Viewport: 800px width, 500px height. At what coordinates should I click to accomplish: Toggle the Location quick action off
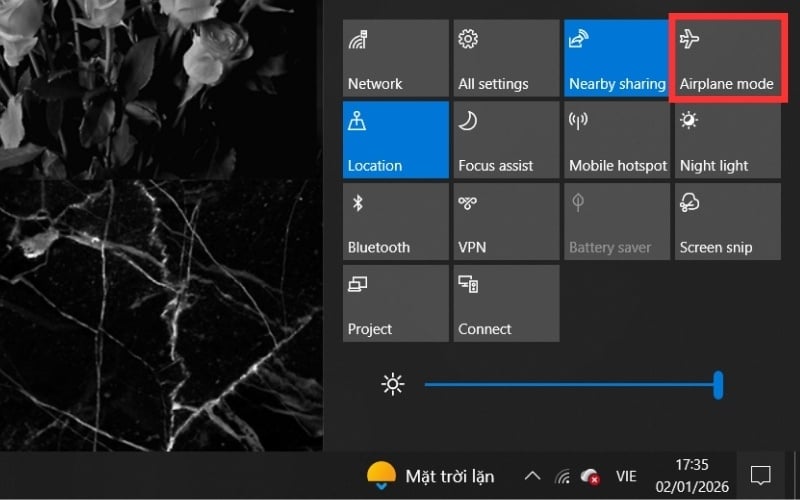(395, 141)
